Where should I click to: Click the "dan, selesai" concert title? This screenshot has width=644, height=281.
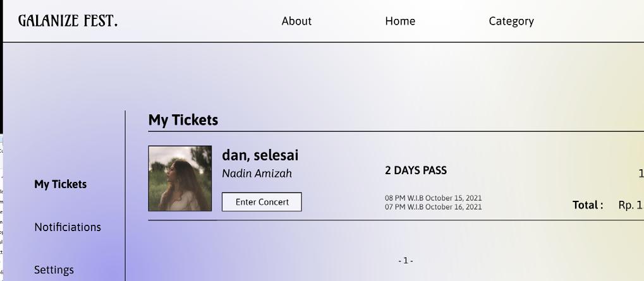click(x=260, y=155)
